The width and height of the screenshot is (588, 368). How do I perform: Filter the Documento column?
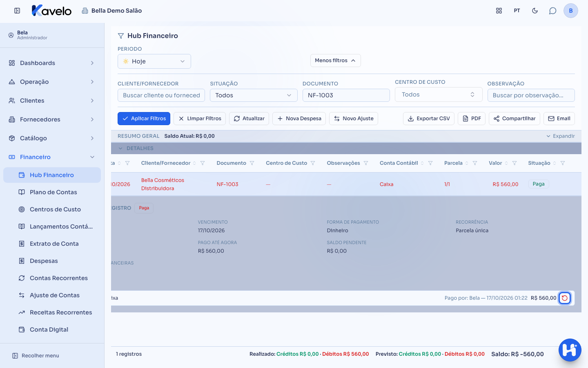pyautogui.click(x=252, y=163)
